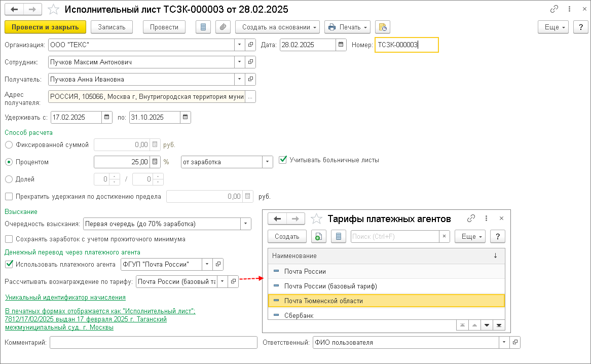Move down one row in tariffs list
591x364 pixels.
pos(487,325)
